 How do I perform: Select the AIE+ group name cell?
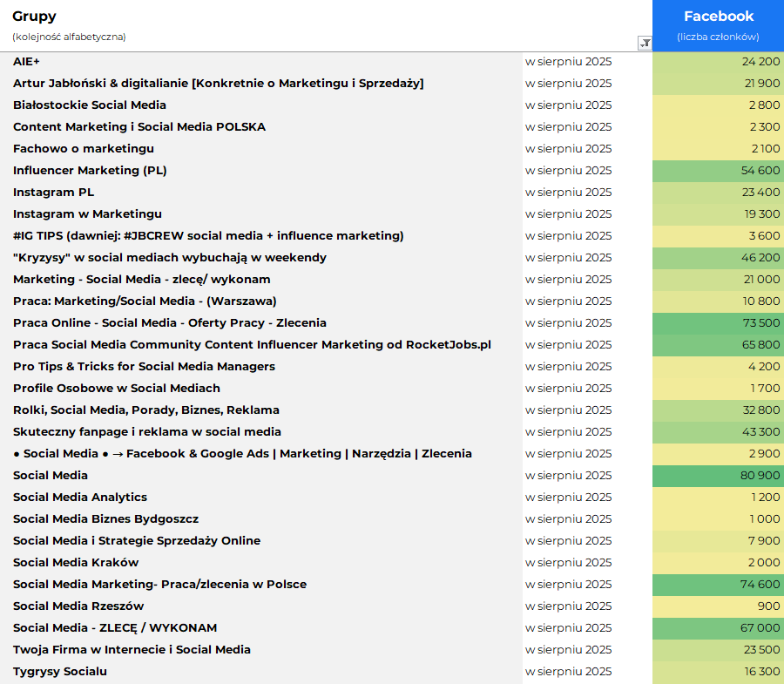tap(26, 62)
